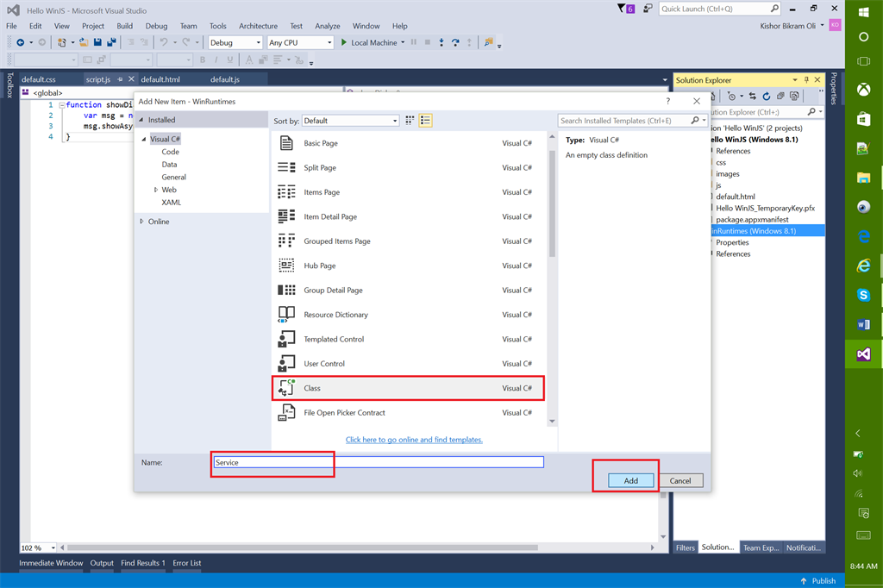Click the Open File folder icon
The height and width of the screenshot is (588, 883).
point(84,42)
